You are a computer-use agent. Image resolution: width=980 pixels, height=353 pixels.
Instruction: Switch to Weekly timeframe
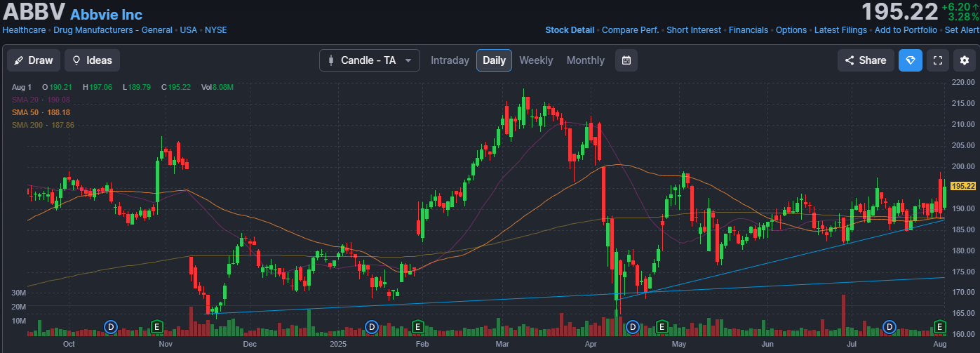(536, 60)
